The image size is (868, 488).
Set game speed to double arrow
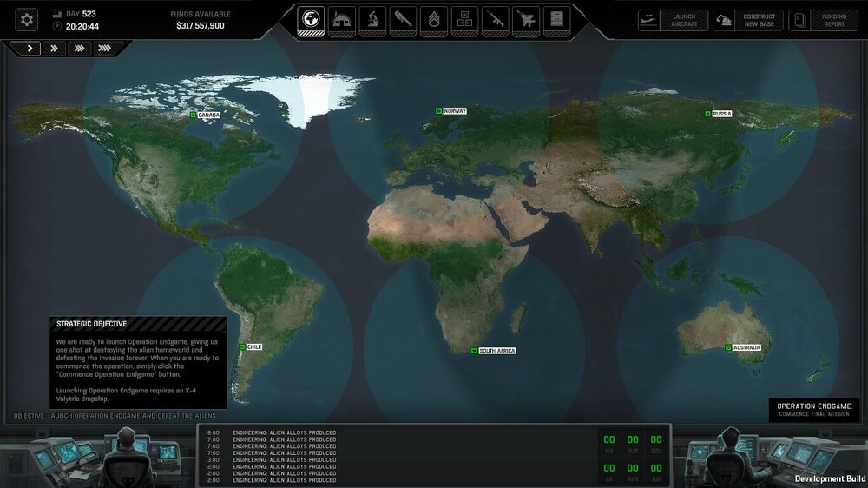click(54, 49)
